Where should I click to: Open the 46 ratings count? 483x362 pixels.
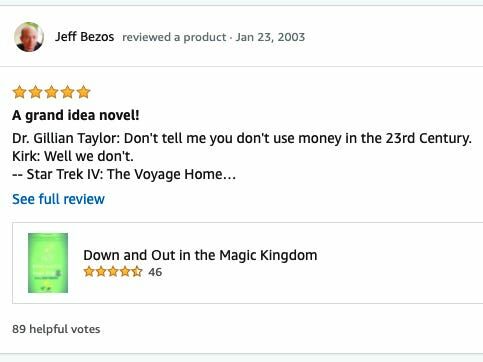point(155,272)
